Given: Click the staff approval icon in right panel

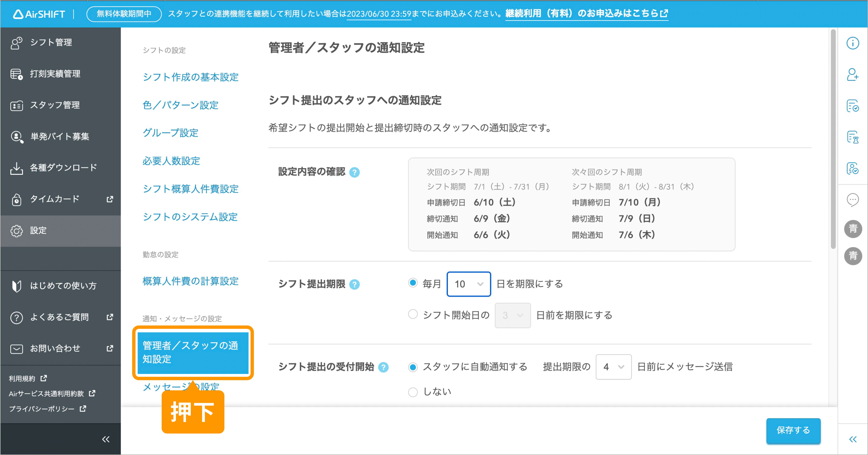Looking at the screenshot, I should coord(853,168).
